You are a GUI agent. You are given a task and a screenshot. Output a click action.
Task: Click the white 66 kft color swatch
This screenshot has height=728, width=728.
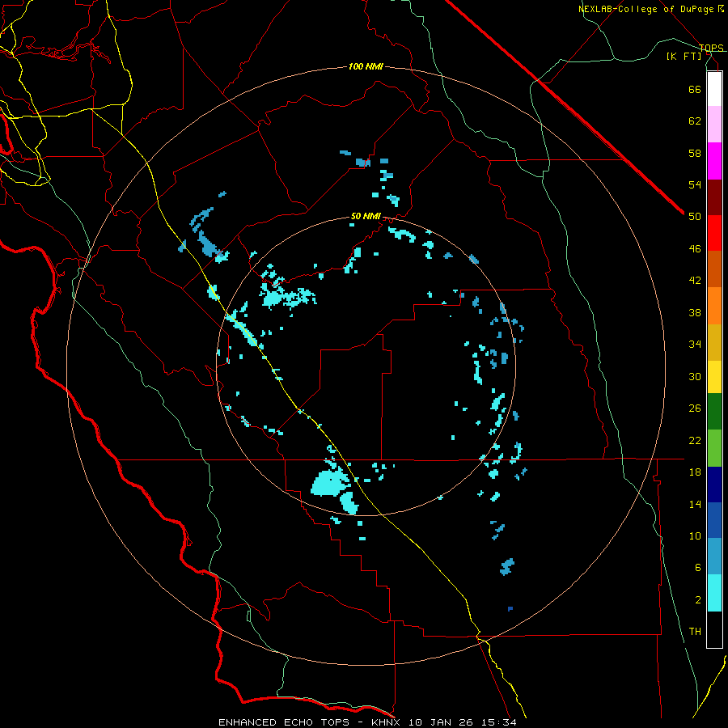[714, 89]
